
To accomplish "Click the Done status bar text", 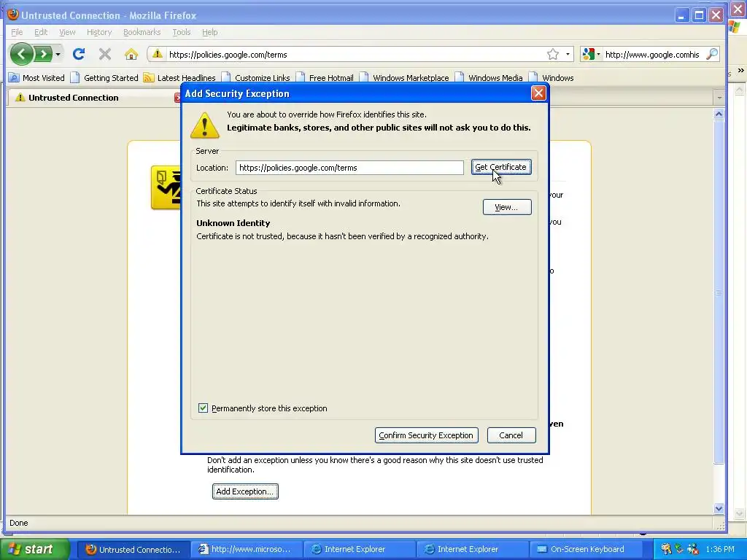I will pos(18,523).
